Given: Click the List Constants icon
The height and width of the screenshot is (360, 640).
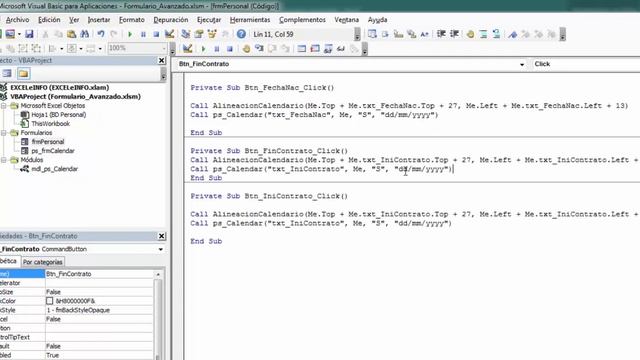Looking at the screenshot, I should tap(385, 34).
